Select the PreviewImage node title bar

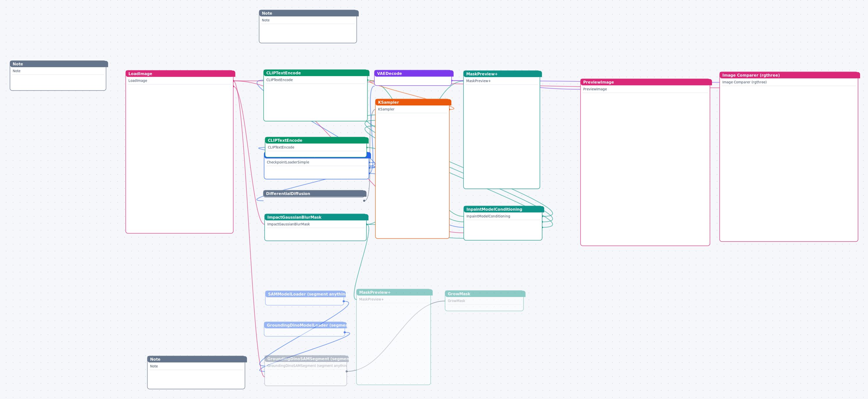[x=646, y=82]
